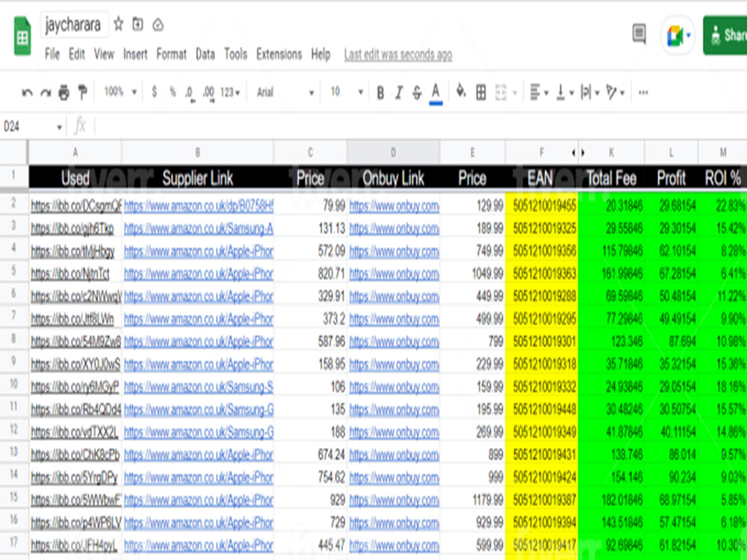Format as percent
Viewport: 747px width, 560px height.
(173, 92)
